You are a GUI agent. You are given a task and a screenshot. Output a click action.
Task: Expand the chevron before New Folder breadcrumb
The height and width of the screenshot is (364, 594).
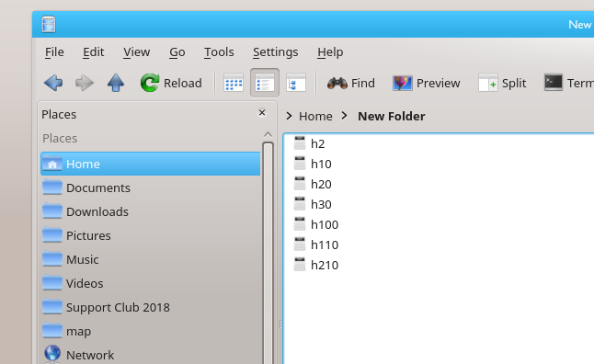pyautogui.click(x=344, y=116)
